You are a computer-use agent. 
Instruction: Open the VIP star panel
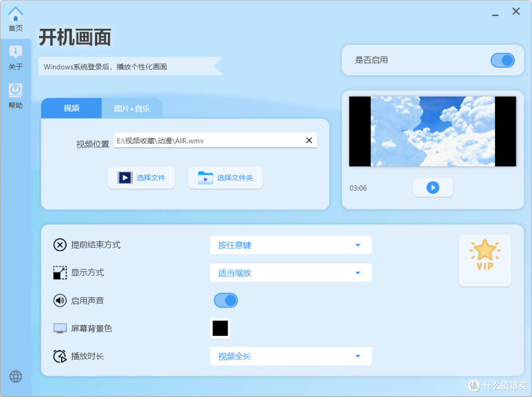(485, 261)
